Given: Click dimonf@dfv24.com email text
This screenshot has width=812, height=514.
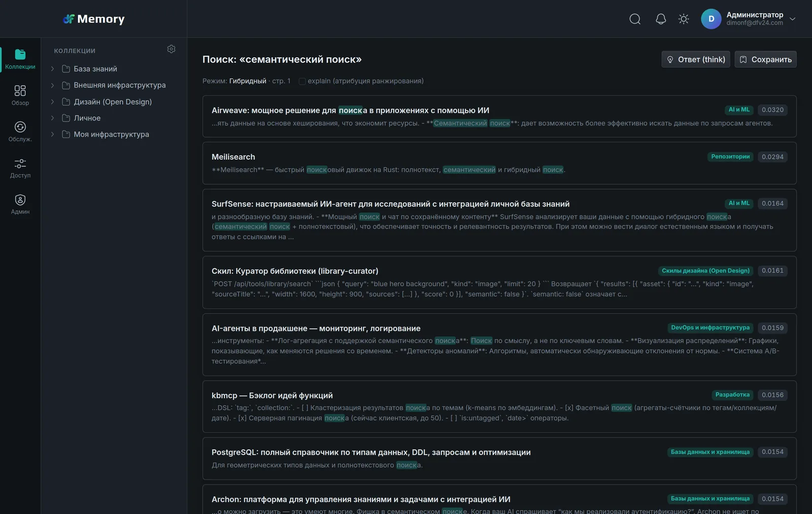Looking at the screenshot, I should coord(754,23).
